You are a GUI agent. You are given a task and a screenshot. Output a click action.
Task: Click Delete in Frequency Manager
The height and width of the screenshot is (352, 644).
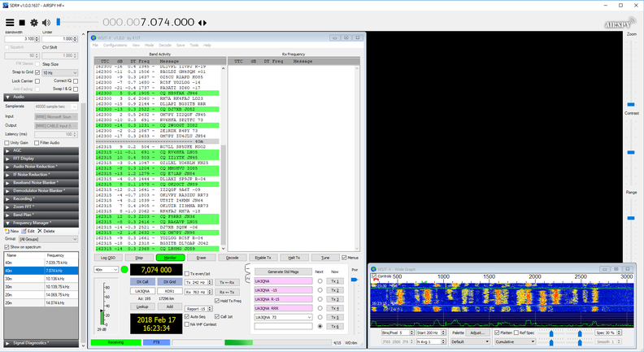(47, 231)
